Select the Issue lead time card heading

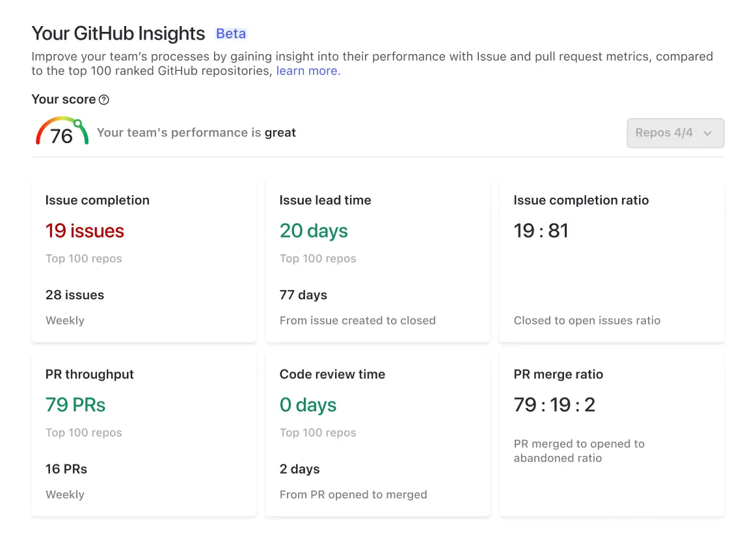pyautogui.click(x=325, y=200)
